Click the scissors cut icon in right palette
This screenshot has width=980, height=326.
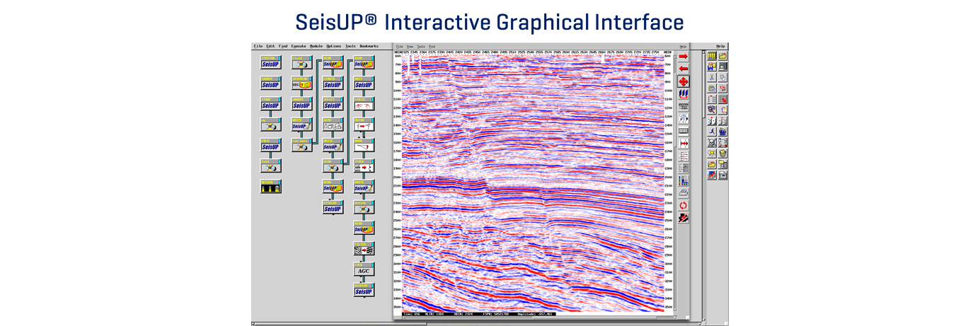[711, 77]
